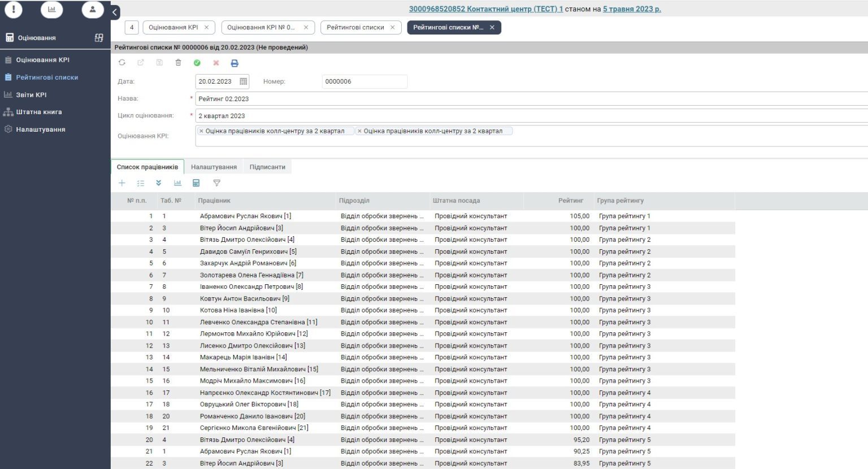This screenshot has width=868, height=469.
Task: Click the delete trash icon
Action: [x=178, y=63]
